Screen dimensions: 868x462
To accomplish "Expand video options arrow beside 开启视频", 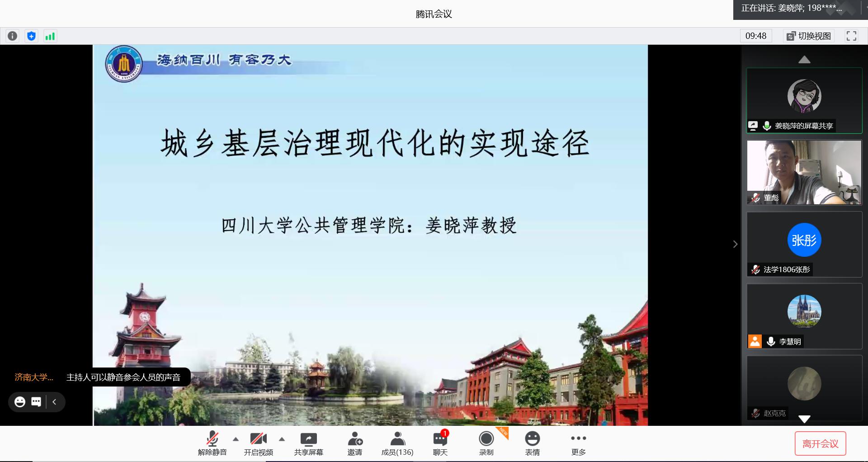I will (x=282, y=439).
